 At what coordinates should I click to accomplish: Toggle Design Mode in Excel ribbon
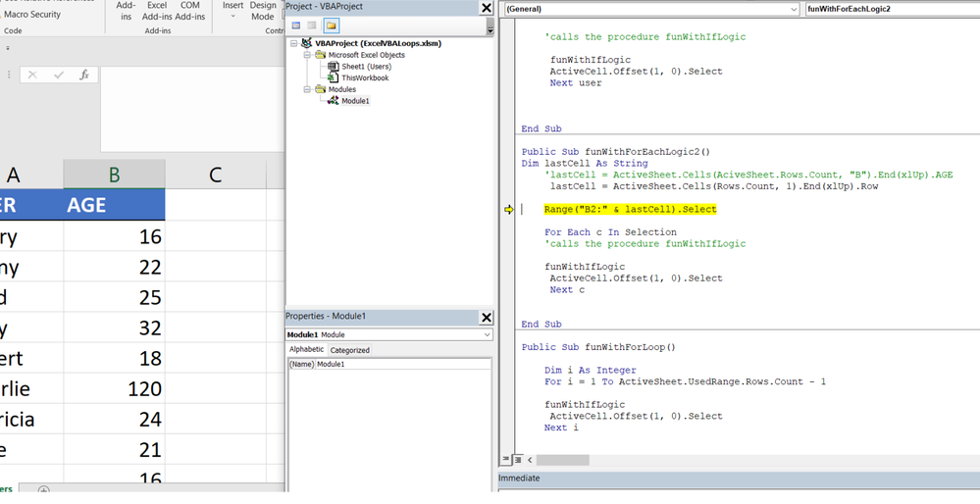click(263, 11)
